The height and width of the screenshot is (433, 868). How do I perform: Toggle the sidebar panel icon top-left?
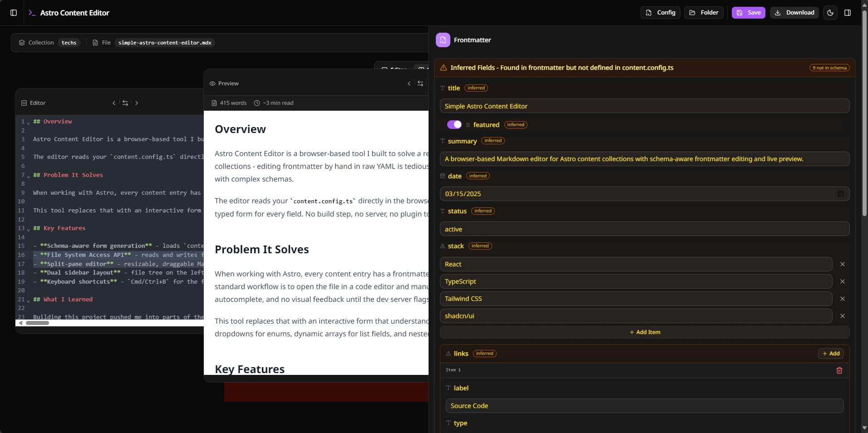[13, 13]
